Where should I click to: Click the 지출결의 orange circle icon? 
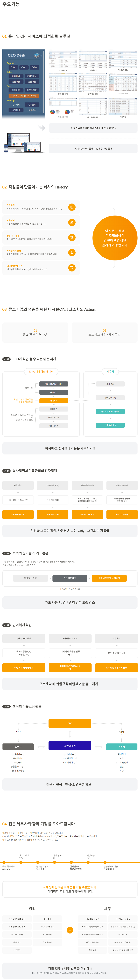click(x=72, y=222)
